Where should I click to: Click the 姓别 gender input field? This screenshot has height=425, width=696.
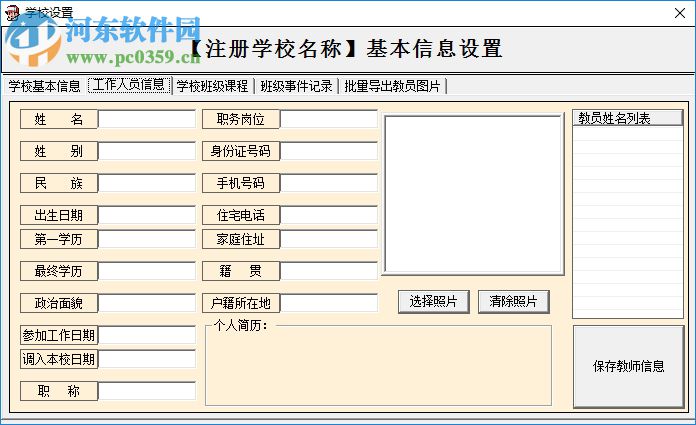pos(146,151)
